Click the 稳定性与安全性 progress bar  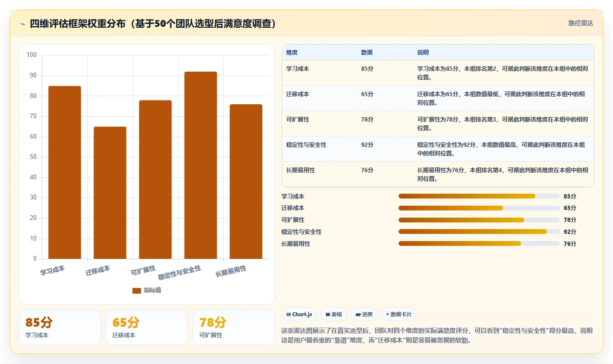tap(479, 232)
